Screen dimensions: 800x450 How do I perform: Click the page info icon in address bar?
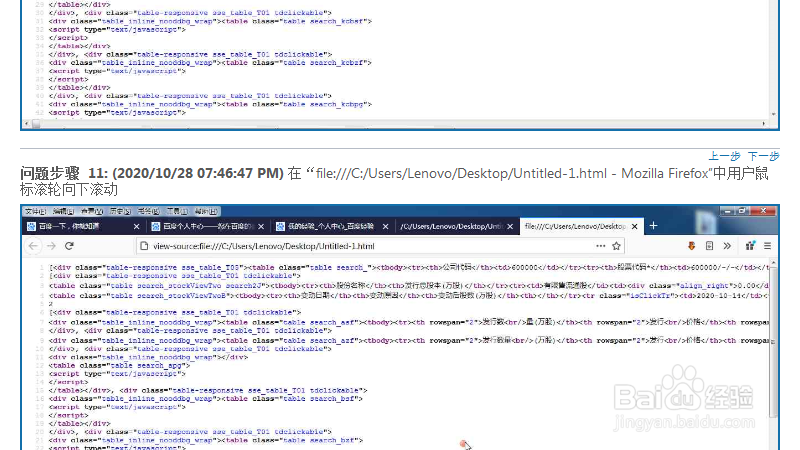click(144, 246)
